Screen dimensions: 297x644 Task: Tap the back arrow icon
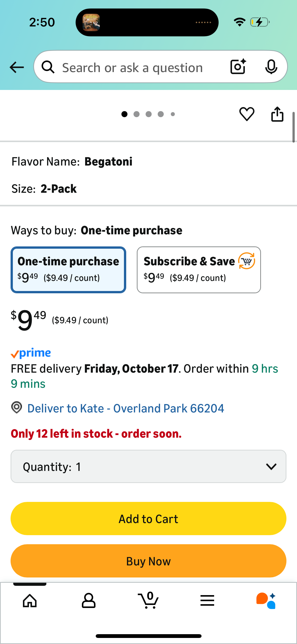click(17, 67)
